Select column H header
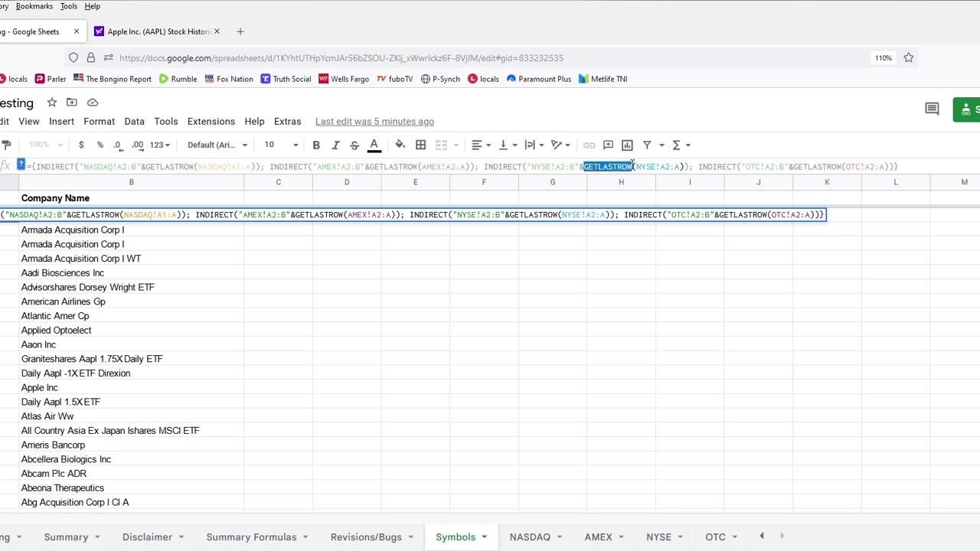980x551 pixels. [621, 182]
